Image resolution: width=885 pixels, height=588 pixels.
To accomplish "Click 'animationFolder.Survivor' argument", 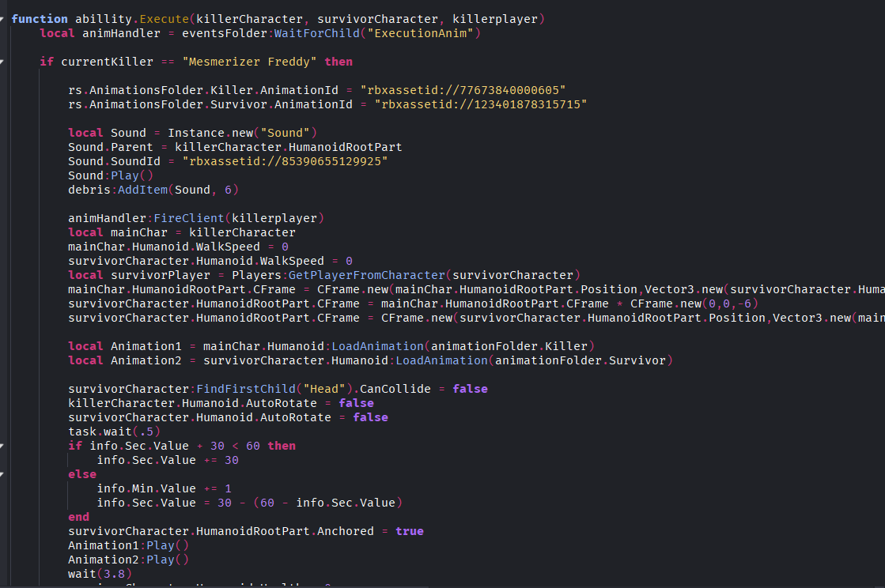I will (x=581, y=360).
